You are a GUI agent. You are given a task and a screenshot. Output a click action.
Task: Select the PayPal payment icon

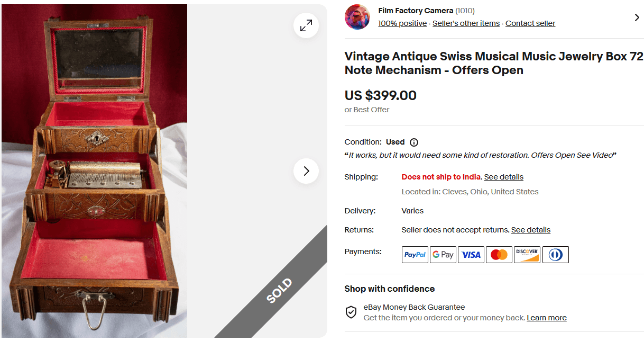(415, 255)
